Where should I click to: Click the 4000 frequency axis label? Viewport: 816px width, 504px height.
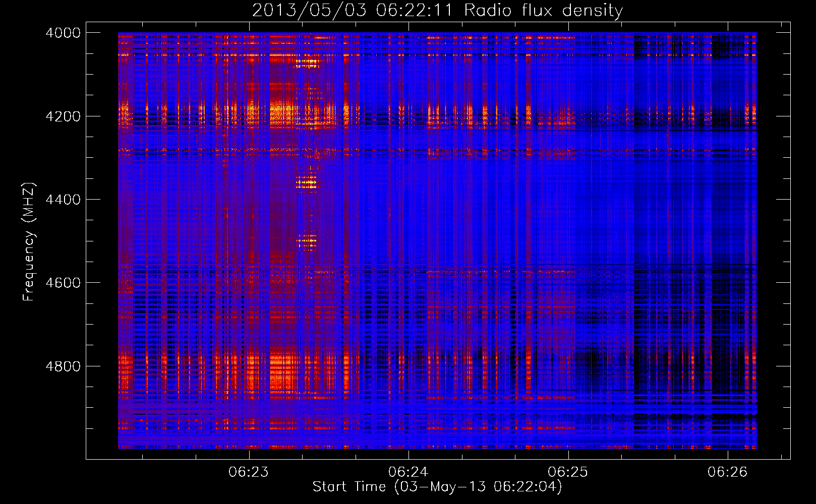pos(63,33)
